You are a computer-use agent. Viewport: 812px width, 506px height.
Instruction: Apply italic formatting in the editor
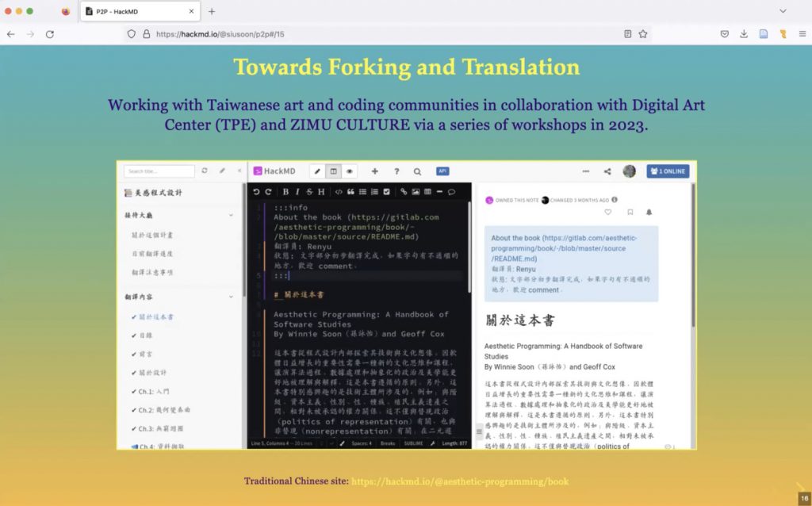coord(297,192)
